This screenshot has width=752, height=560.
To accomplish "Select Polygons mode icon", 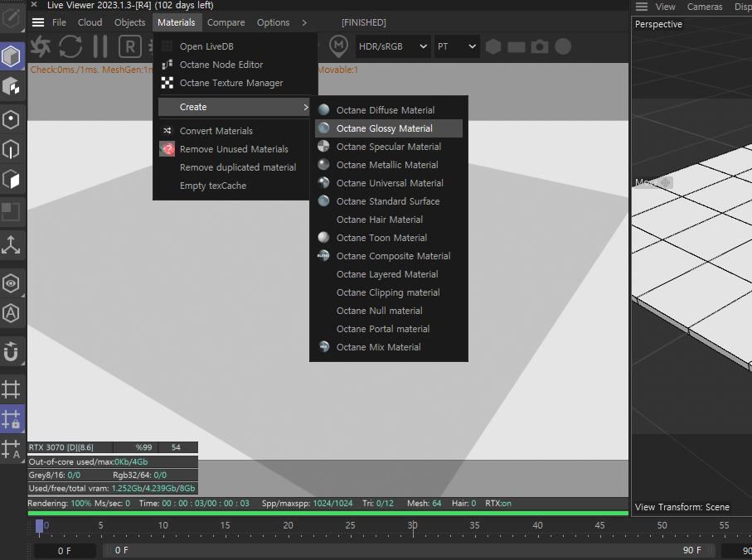I will [11, 180].
